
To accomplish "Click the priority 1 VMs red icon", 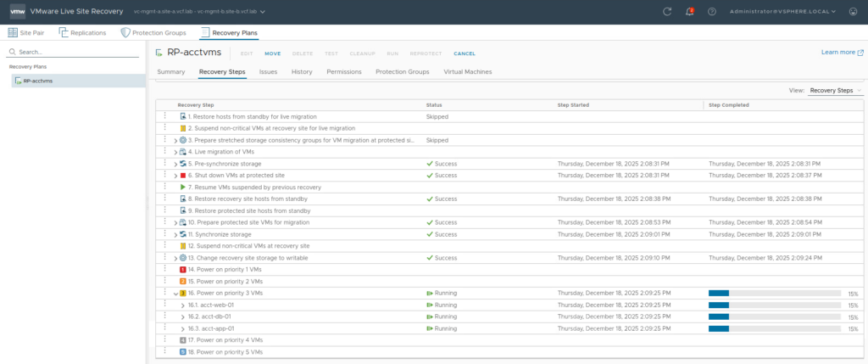I will pyautogui.click(x=183, y=269).
